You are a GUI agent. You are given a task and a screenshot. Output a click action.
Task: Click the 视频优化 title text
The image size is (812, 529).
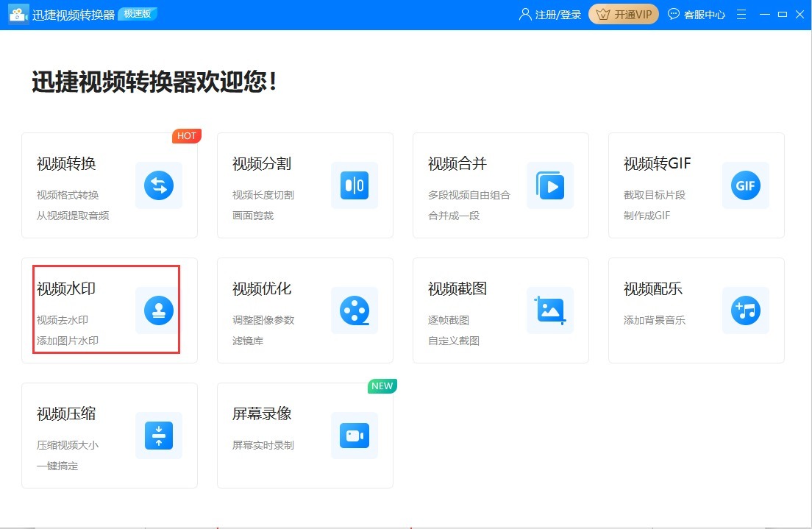click(x=262, y=288)
